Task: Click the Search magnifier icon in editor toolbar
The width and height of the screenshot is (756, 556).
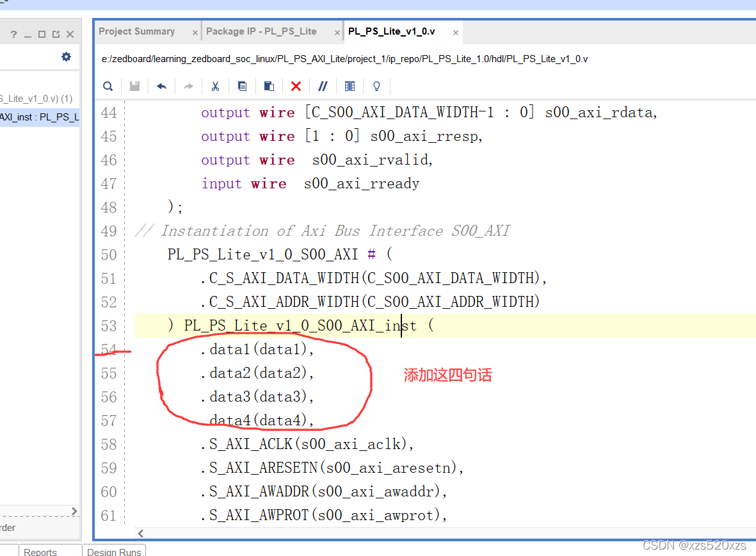Action: click(x=108, y=86)
